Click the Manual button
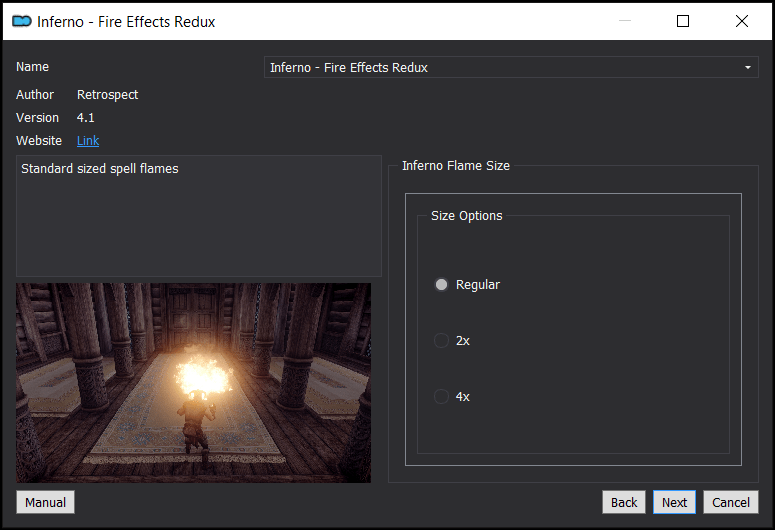This screenshot has width=775, height=530. pyautogui.click(x=45, y=502)
